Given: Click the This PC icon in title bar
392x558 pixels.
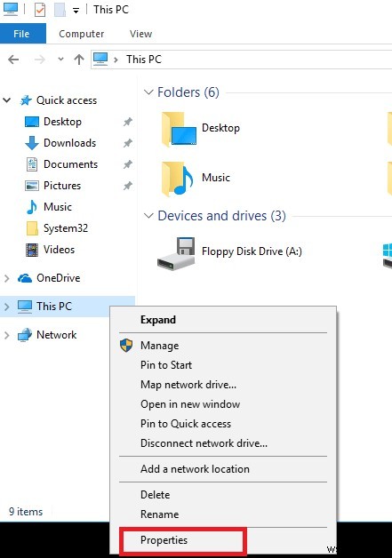Looking at the screenshot, I should (11, 9).
